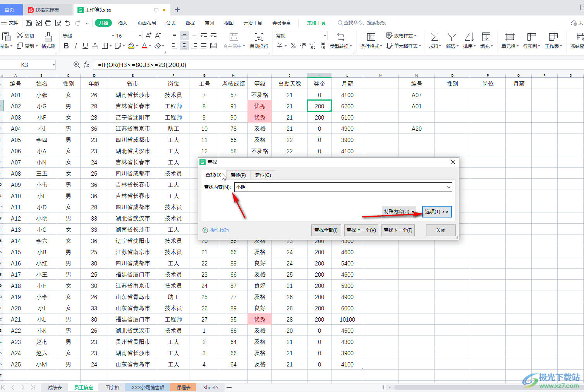Image resolution: width=584 pixels, height=392 pixels.
Task: Click the Align Right icon
Action: 194,46
